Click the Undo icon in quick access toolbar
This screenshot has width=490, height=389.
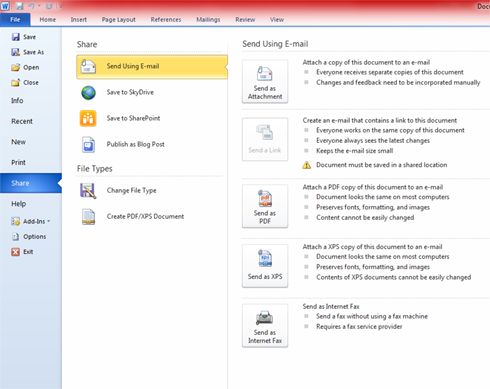[32, 6]
